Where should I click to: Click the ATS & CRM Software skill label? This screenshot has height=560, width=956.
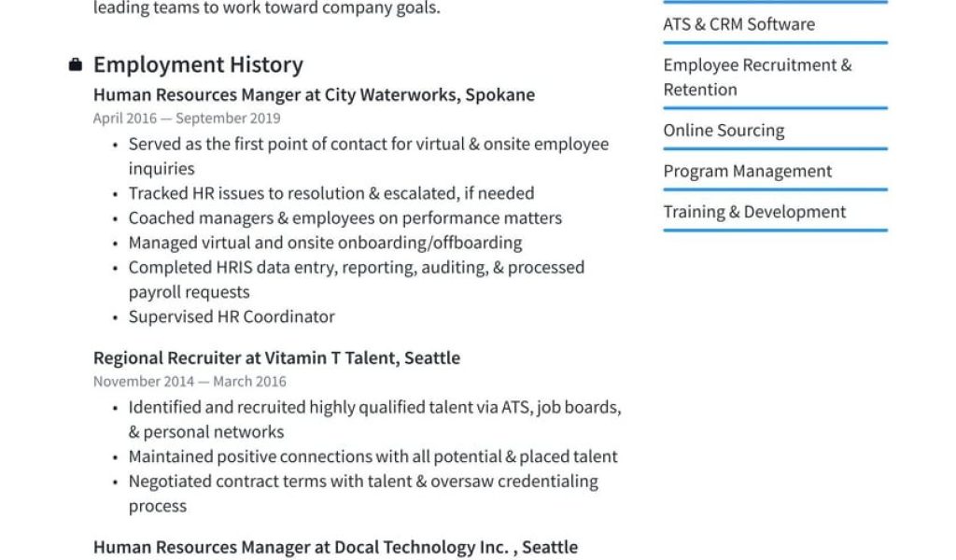(738, 24)
